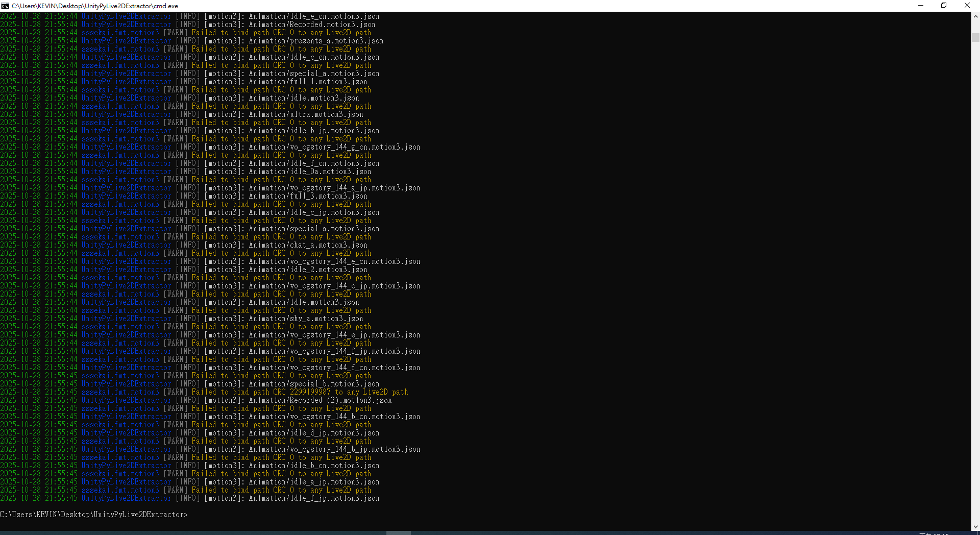This screenshot has height=535, width=980.
Task: Click the vertical scrollbar thumb
Action: tap(975, 37)
